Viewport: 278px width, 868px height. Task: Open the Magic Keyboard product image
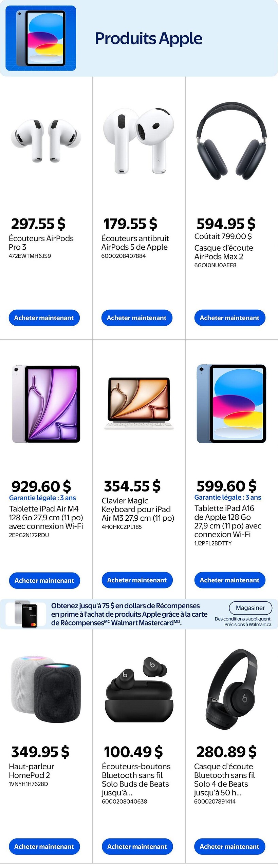(138, 403)
